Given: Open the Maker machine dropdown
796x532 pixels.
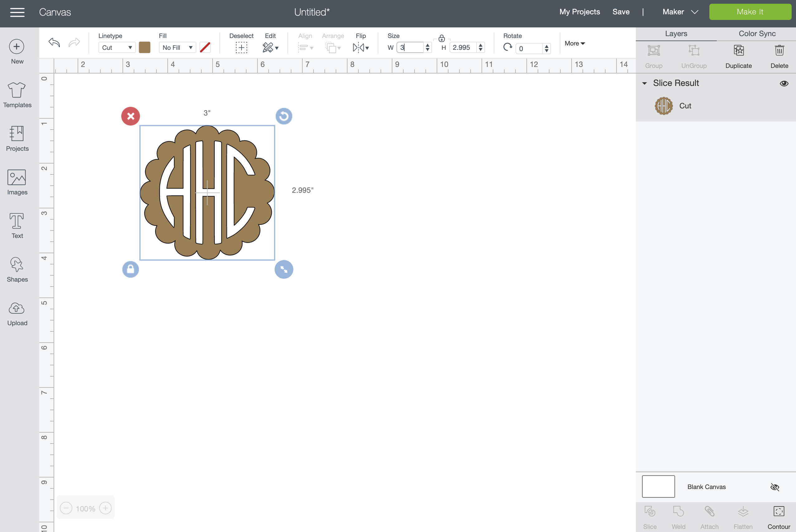Looking at the screenshot, I should click(680, 12).
